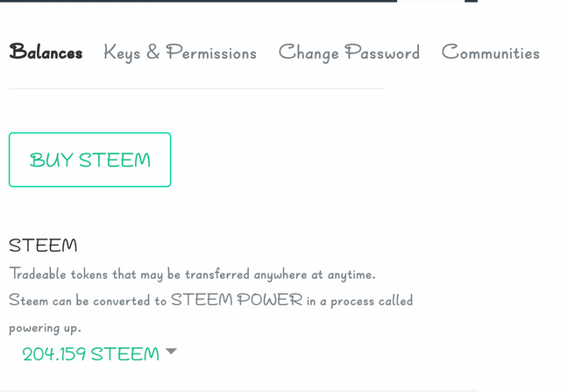Image resolution: width=561 pixels, height=392 pixels.
Task: Click the short dark segment at top right
Action: pos(471,1)
